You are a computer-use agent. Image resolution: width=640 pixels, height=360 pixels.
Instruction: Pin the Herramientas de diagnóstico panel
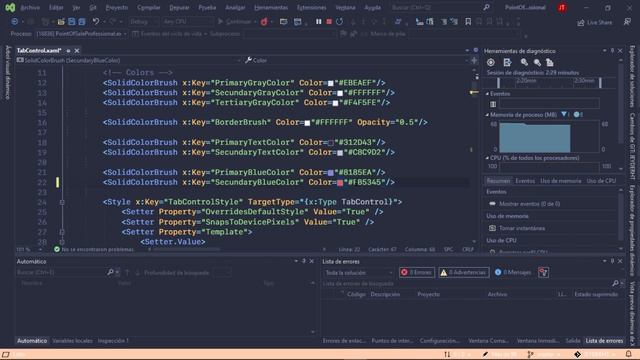click(612, 51)
